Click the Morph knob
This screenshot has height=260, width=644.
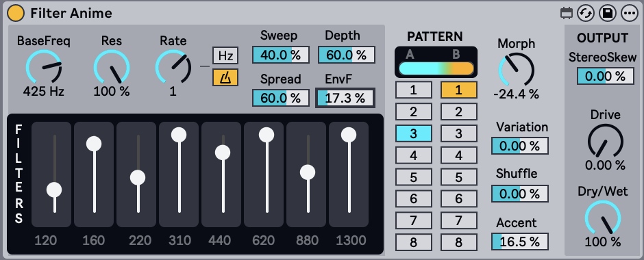pos(517,69)
